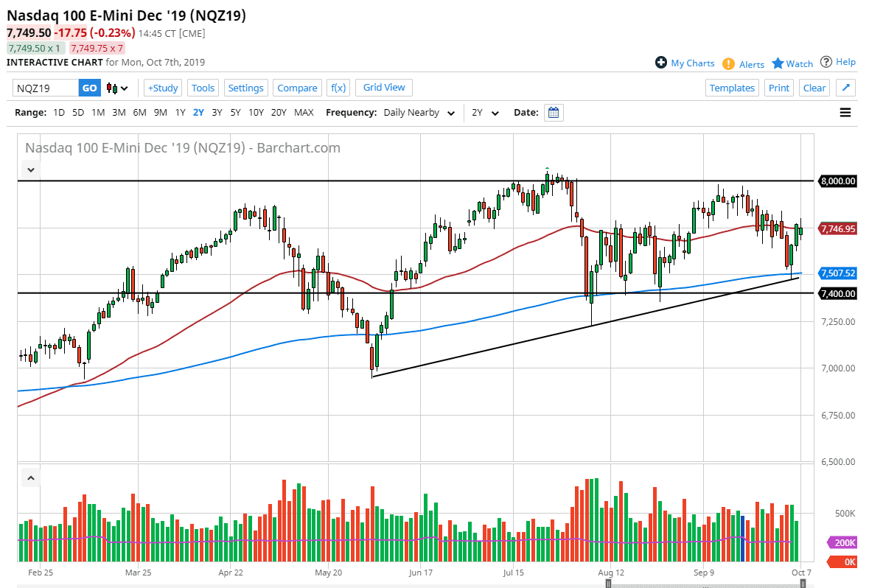Enable the 1D range view
This screenshot has height=588, width=869.
point(58,112)
